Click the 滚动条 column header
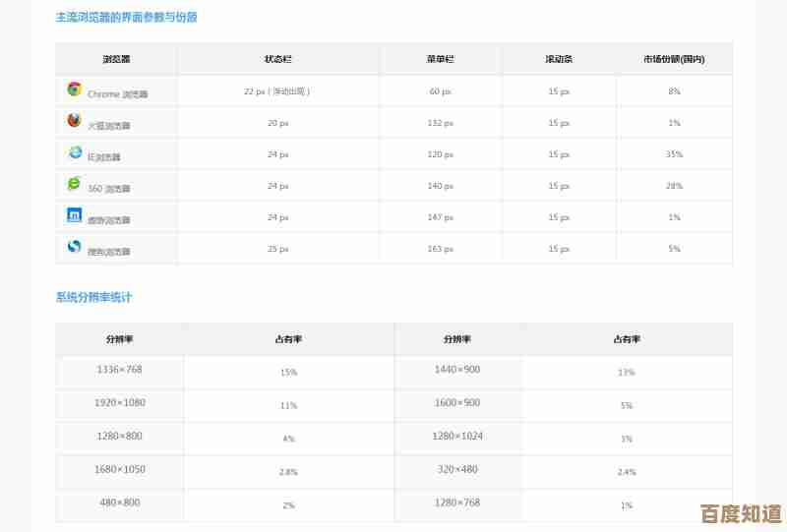This screenshot has height=532, width=787. (559, 59)
